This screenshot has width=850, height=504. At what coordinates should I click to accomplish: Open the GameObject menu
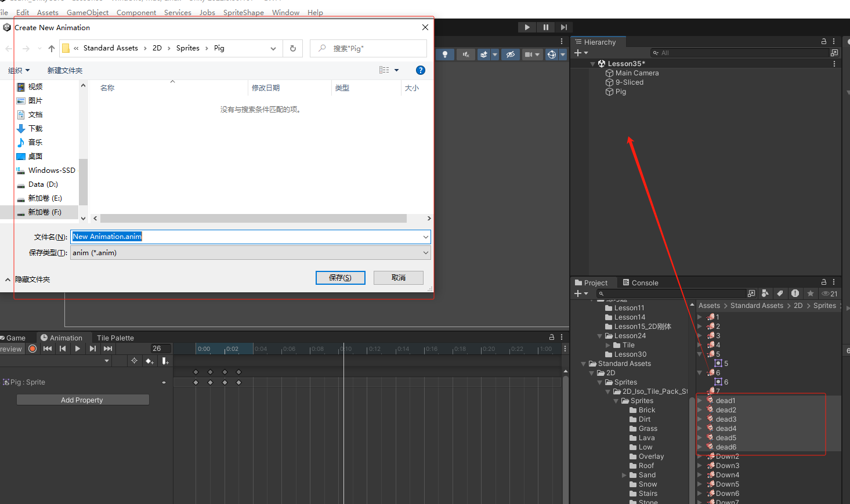pyautogui.click(x=88, y=12)
